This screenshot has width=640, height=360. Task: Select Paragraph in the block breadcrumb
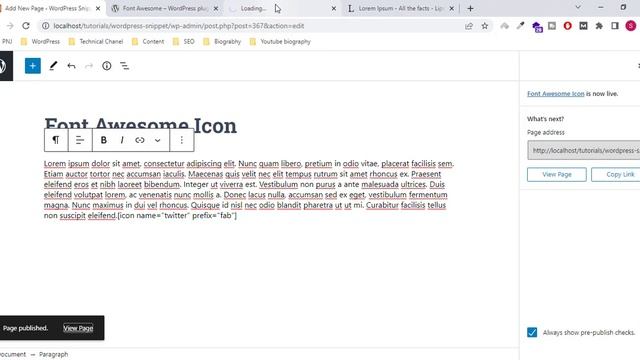click(x=53, y=354)
